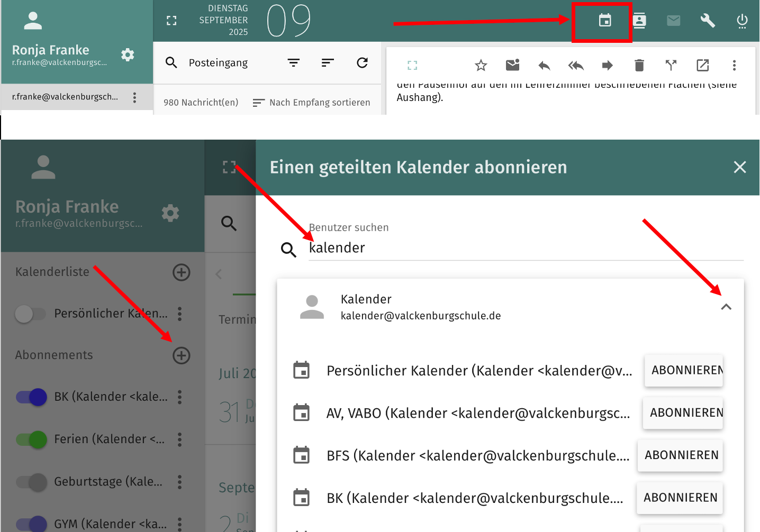Switch to the mail module icon
This screenshot has width=760, height=532.
point(673,21)
